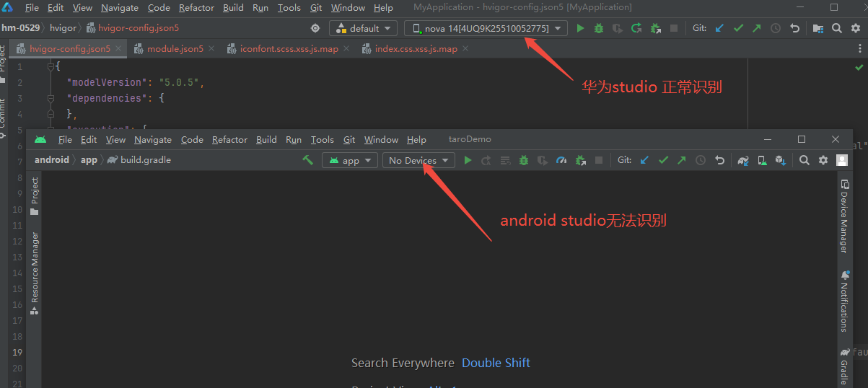Switch to index.css.xss.js.map tab
Screen dimensions: 868x388
[x=416, y=49]
